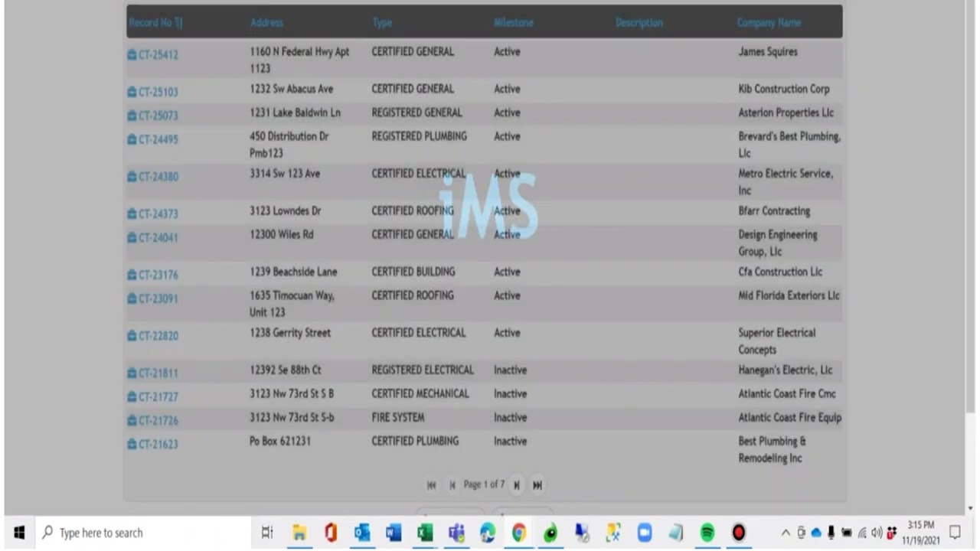
Task: Open the notification center
Action: (x=955, y=533)
